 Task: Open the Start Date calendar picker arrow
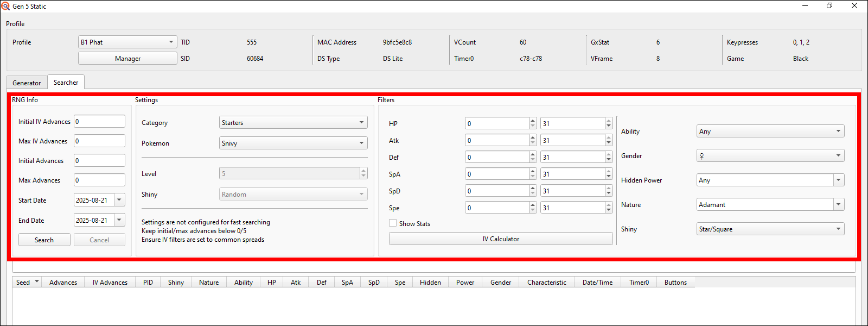pos(119,200)
